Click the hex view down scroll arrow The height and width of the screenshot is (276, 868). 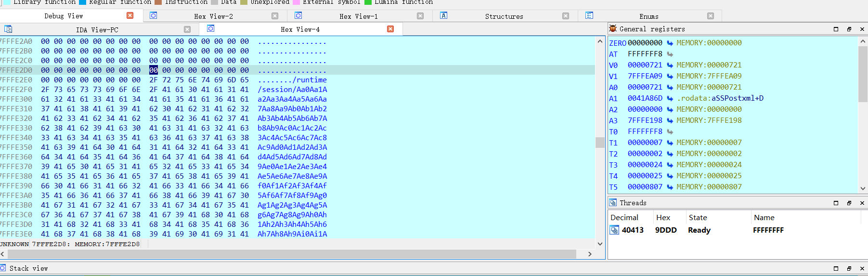(600, 244)
